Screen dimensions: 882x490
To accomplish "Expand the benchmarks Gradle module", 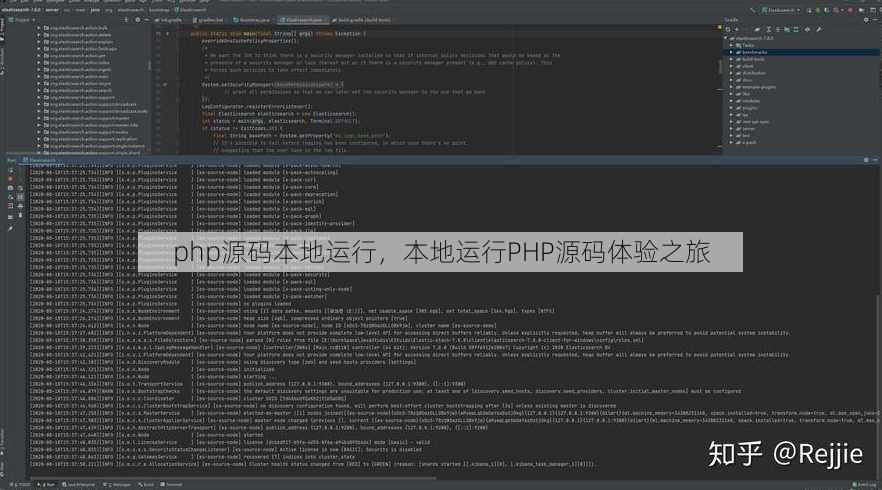I will (x=731, y=52).
